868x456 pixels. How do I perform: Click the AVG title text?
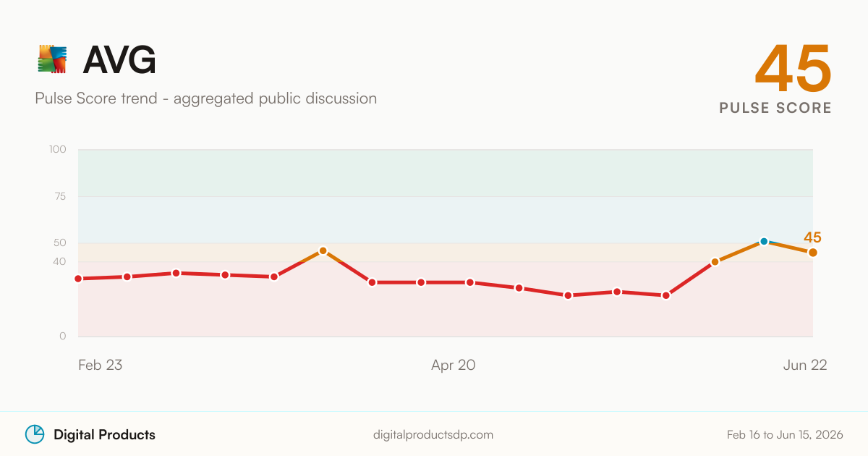(119, 60)
